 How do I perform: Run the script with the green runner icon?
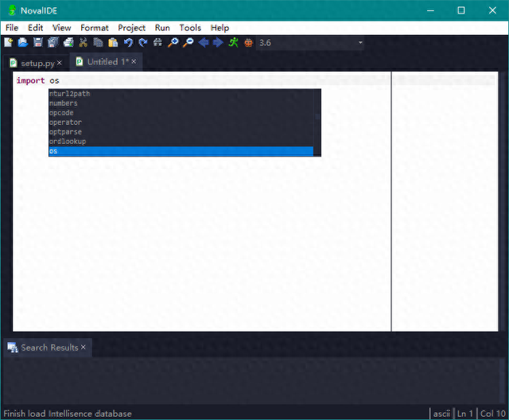point(233,42)
